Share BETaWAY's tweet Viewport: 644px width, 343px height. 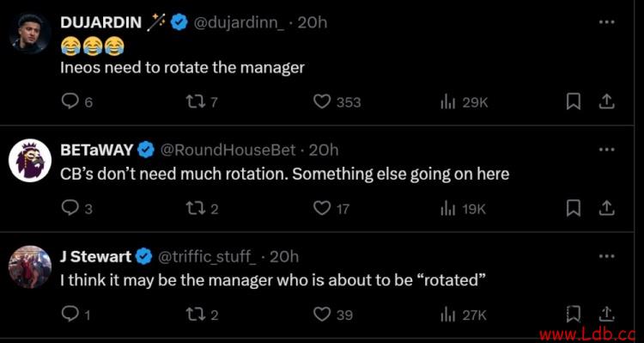pyautogui.click(x=606, y=209)
